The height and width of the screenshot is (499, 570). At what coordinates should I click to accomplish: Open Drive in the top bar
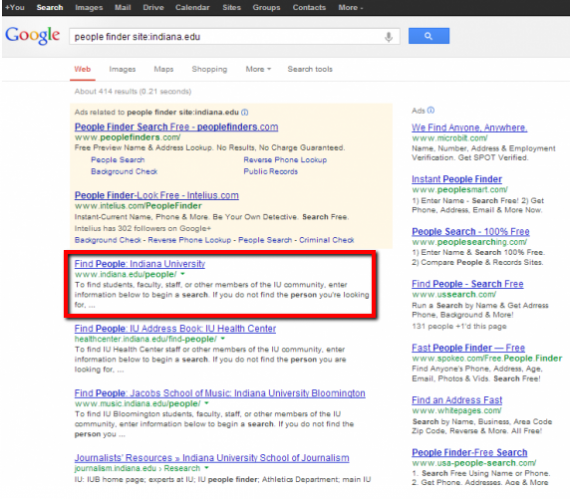(153, 7)
